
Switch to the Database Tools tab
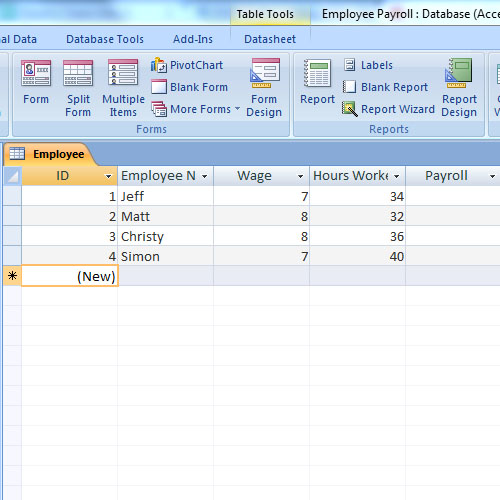(x=105, y=39)
